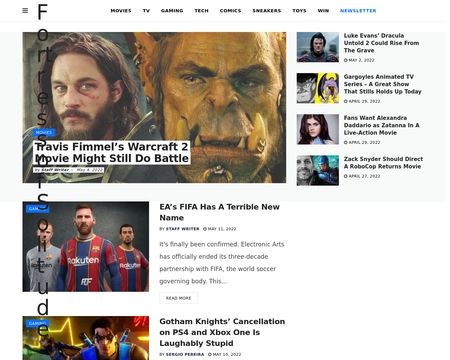Open the Movies menu item
This screenshot has width=450, height=360.
(x=121, y=11)
